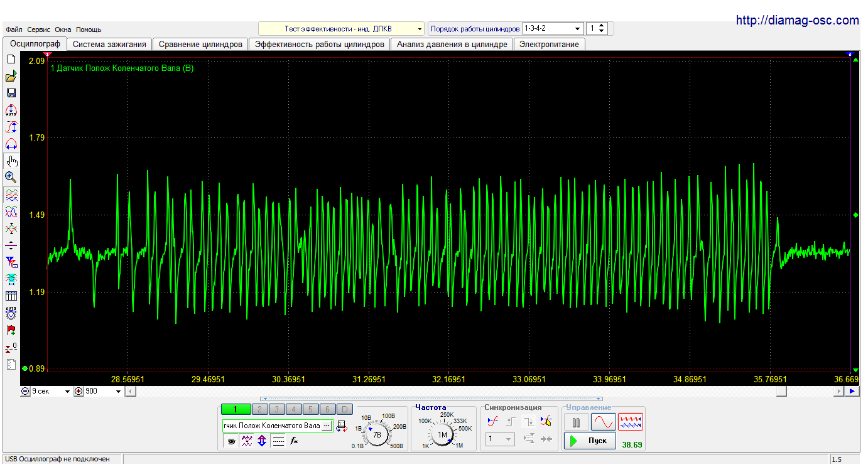Click the cylinder number spinner beside firing order
The width and height of the screenshot is (868, 467).
596,29
